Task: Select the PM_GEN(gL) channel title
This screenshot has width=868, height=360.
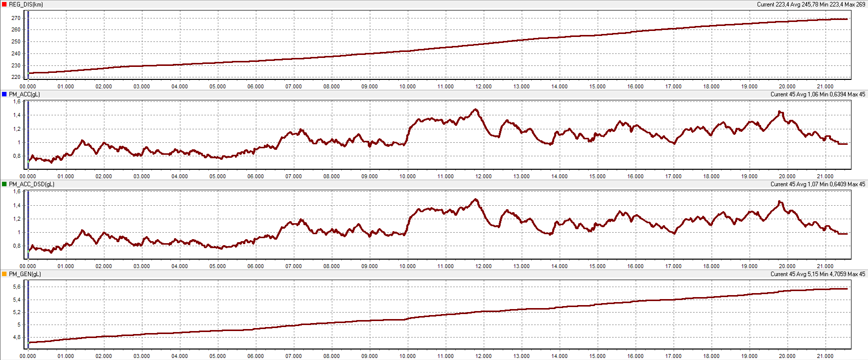Action: pos(25,274)
